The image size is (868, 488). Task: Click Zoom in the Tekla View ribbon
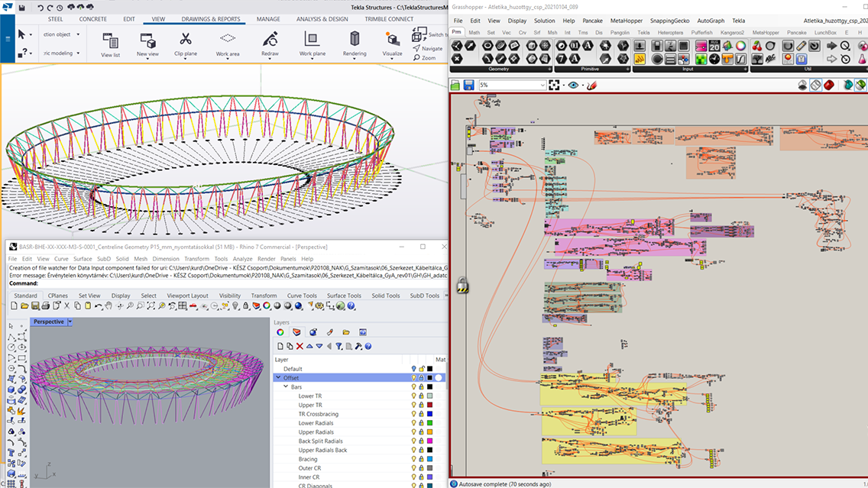click(425, 57)
